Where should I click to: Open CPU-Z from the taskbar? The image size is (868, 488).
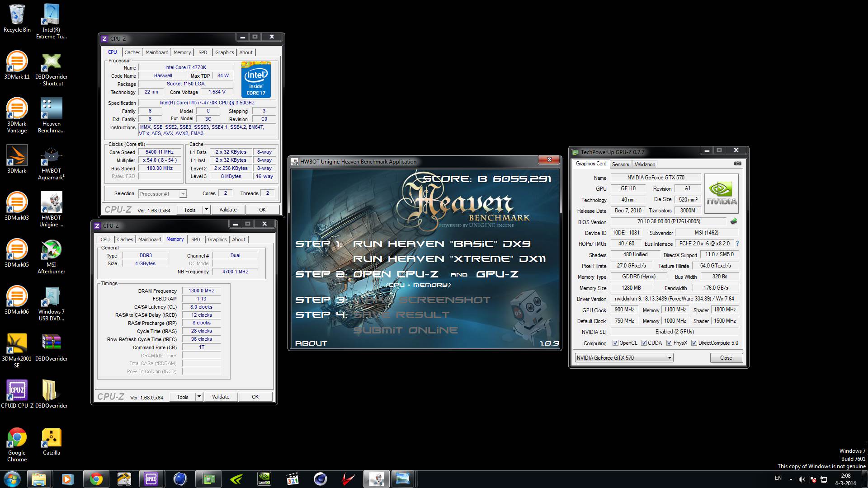pos(151,479)
